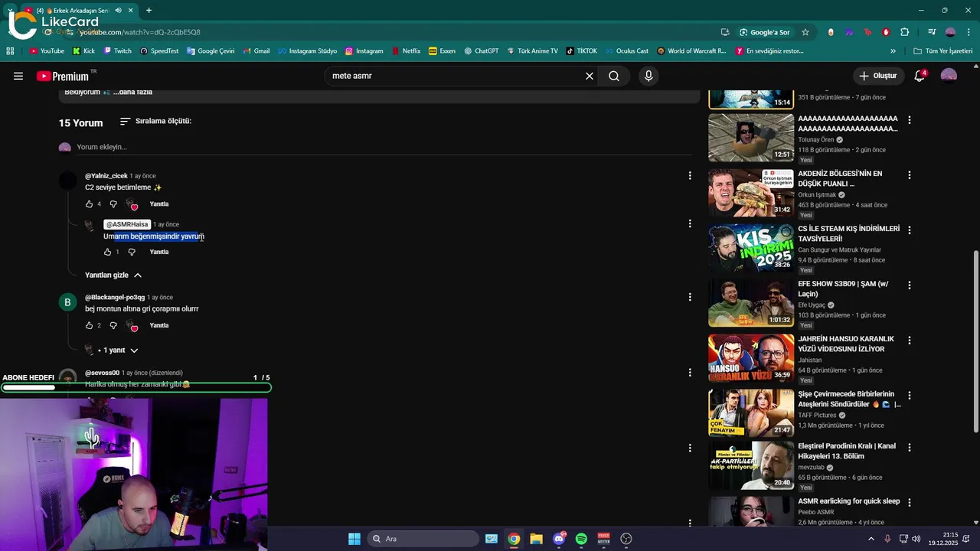Open options menu for @ASMRHaisa reply
The image size is (980, 551).
(x=690, y=223)
